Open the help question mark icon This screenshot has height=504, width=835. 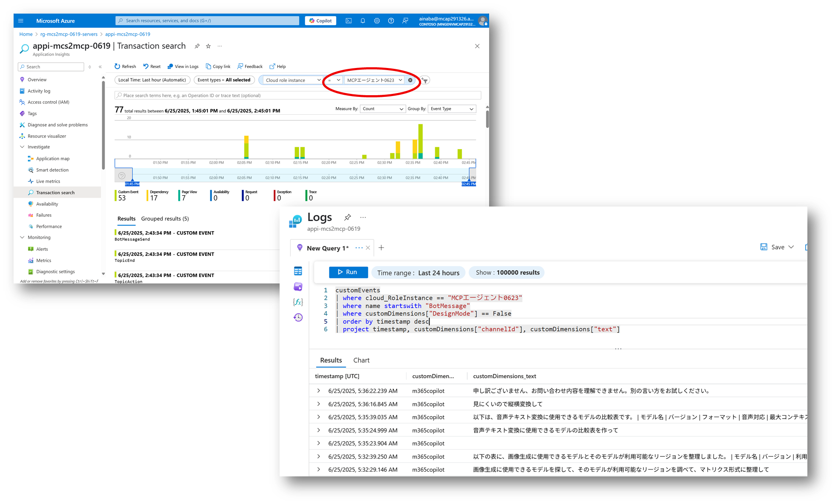tap(391, 21)
